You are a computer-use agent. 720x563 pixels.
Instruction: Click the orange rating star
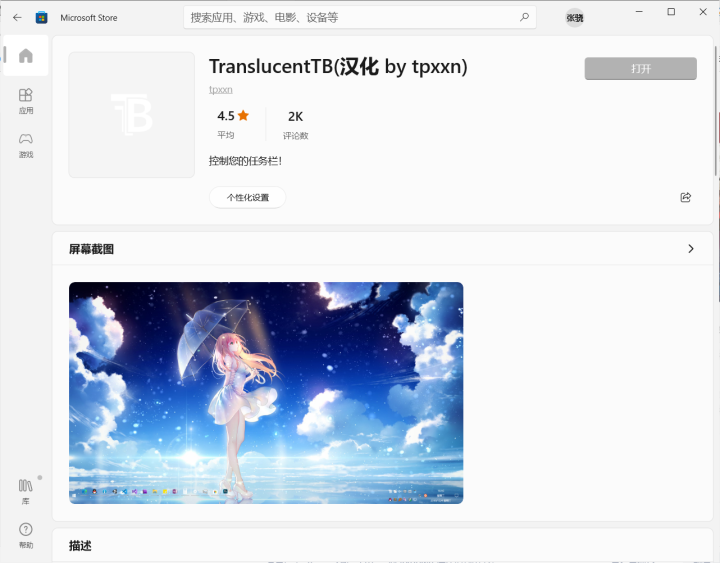tap(243, 115)
